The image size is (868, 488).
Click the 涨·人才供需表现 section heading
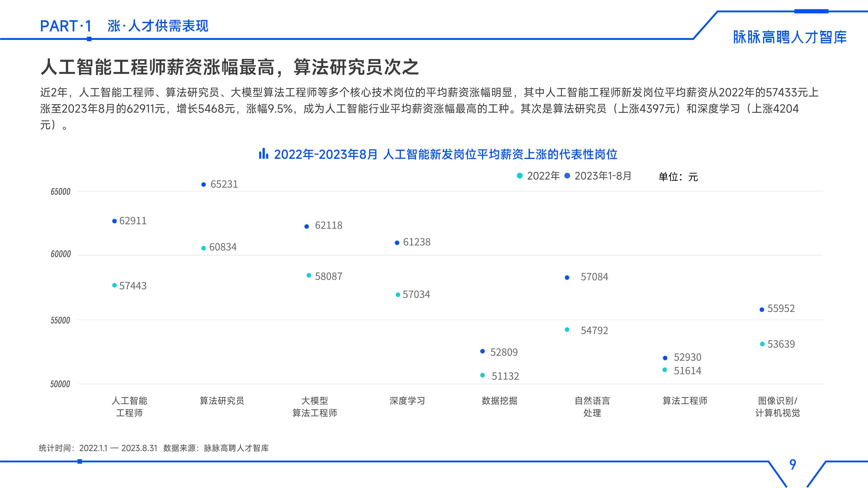coord(158,26)
